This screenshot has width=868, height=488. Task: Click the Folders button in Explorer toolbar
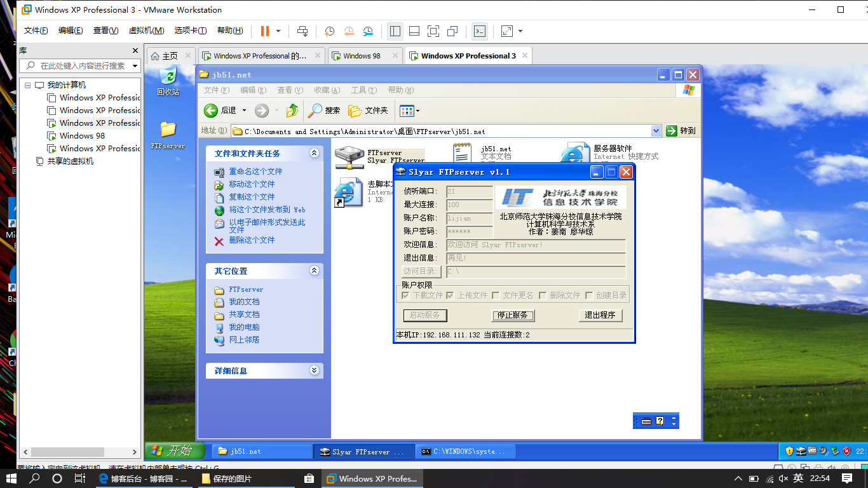[368, 111]
